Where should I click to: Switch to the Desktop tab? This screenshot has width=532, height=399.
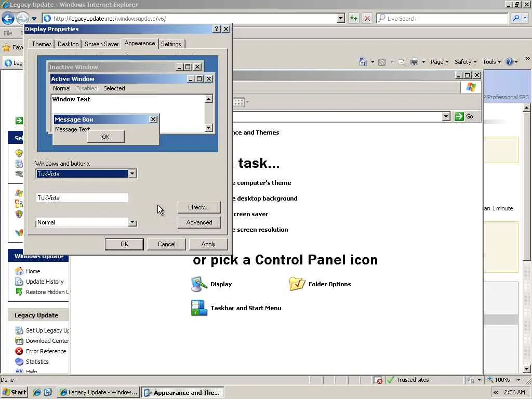coord(68,44)
